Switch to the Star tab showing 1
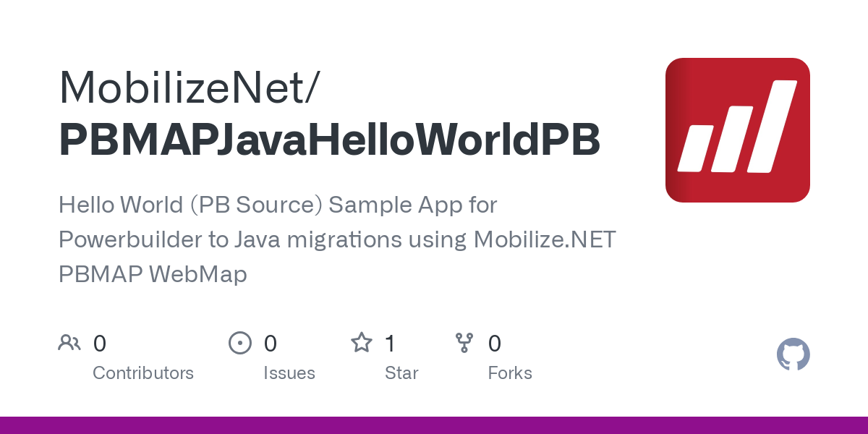Image resolution: width=868 pixels, height=434 pixels. pyautogui.click(x=401, y=373)
